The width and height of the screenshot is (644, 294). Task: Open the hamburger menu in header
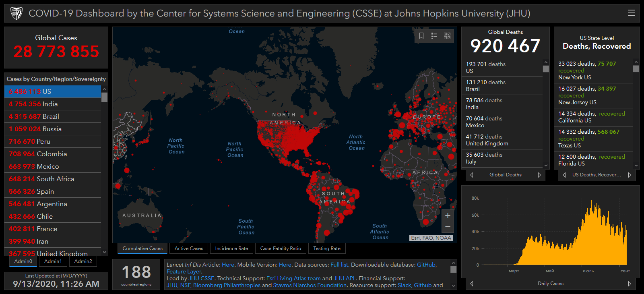coord(632,13)
